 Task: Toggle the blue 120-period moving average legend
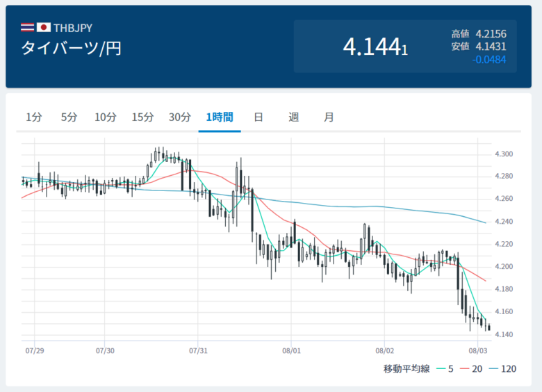point(502,368)
